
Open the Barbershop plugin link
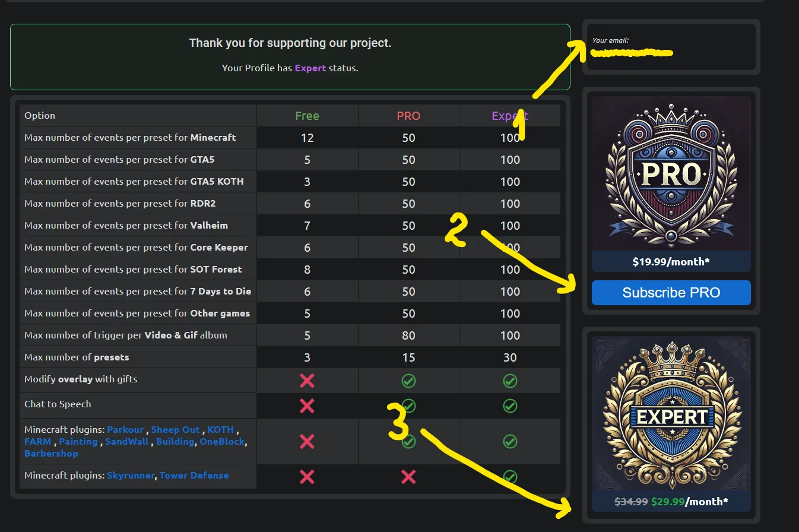point(51,453)
